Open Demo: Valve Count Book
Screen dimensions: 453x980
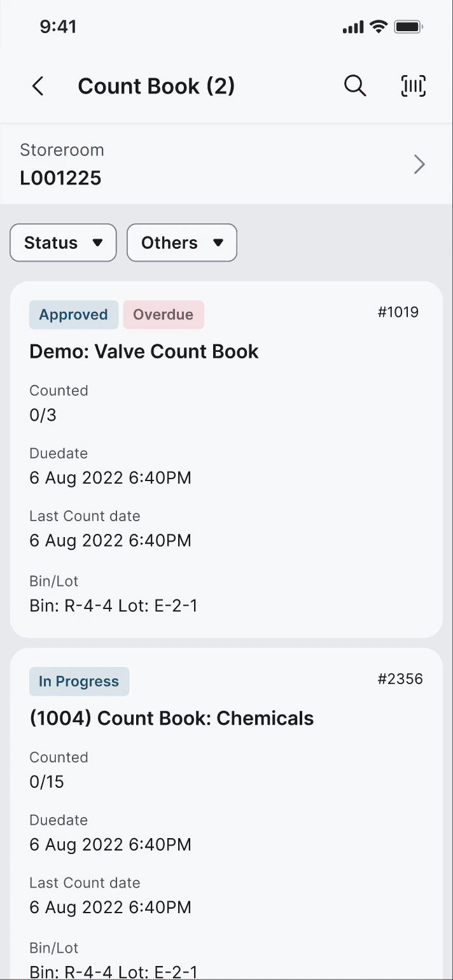pos(144,351)
